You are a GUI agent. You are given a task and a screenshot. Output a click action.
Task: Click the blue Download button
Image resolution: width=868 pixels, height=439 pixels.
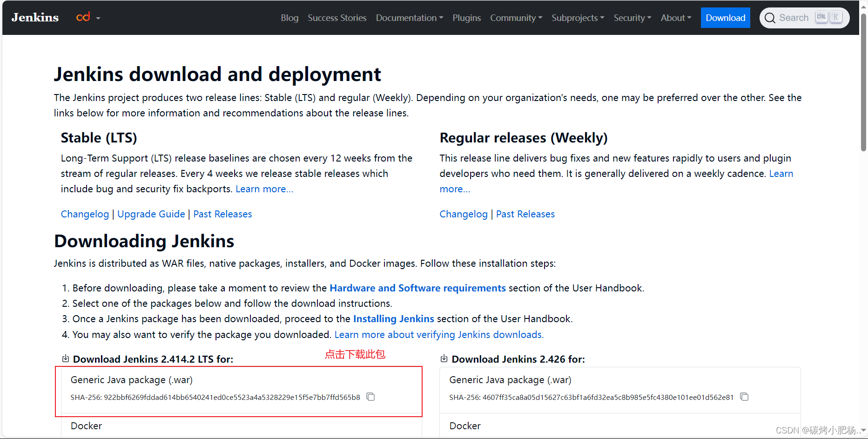[726, 18]
